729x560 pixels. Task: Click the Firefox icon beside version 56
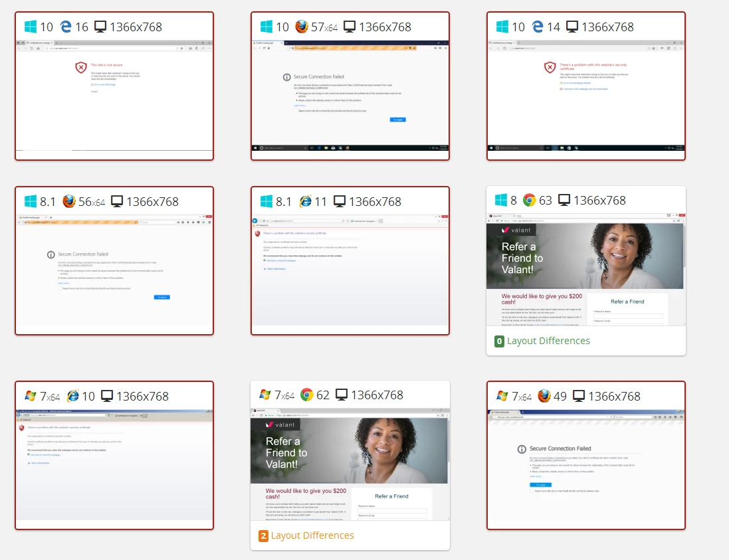69,201
